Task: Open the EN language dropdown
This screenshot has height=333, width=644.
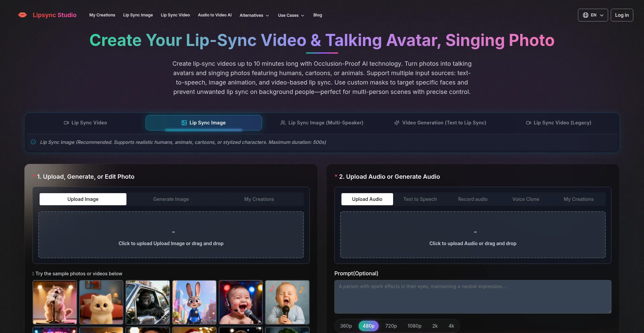Action: tap(593, 15)
